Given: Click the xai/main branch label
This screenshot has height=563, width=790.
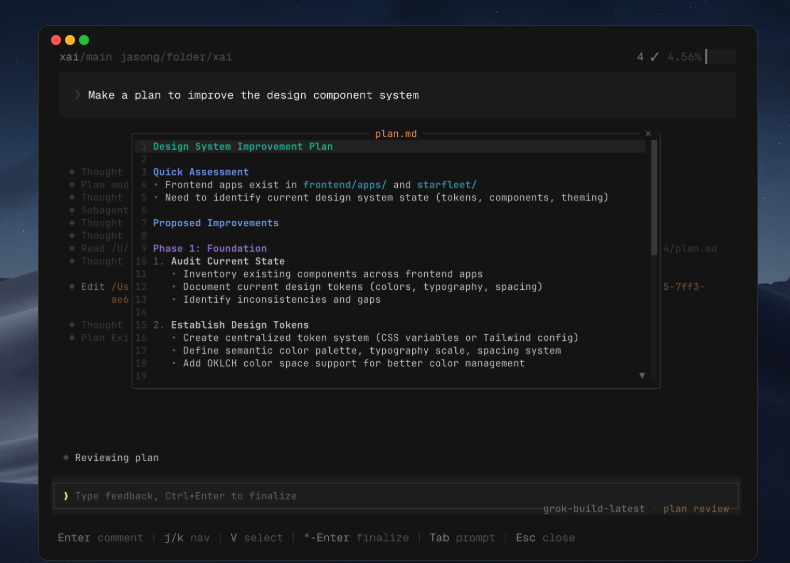Looking at the screenshot, I should (86, 57).
